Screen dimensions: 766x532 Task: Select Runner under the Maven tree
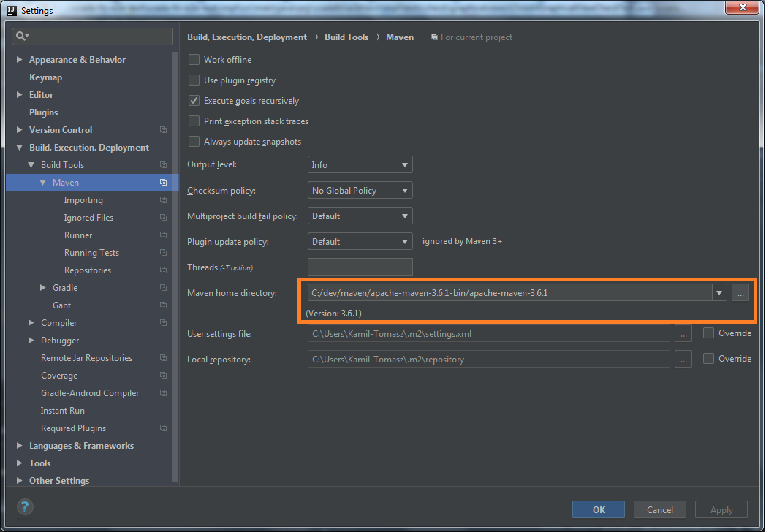(x=77, y=235)
